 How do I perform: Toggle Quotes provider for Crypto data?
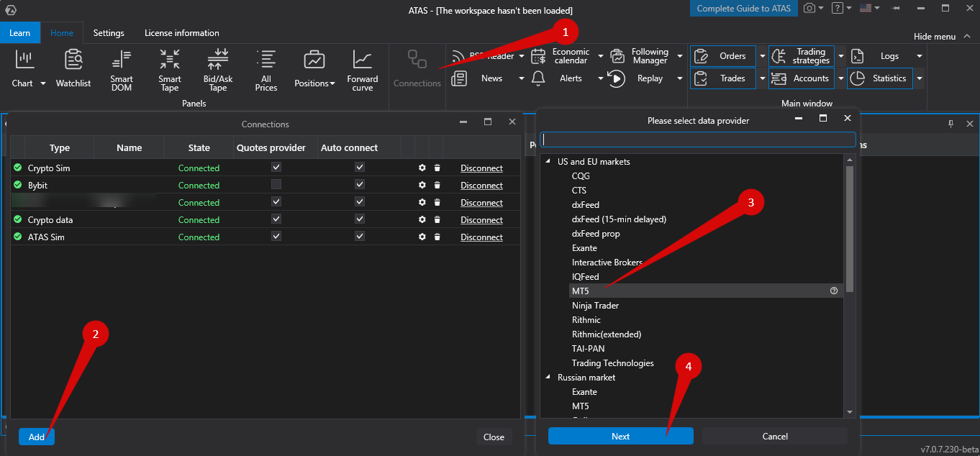(276, 219)
